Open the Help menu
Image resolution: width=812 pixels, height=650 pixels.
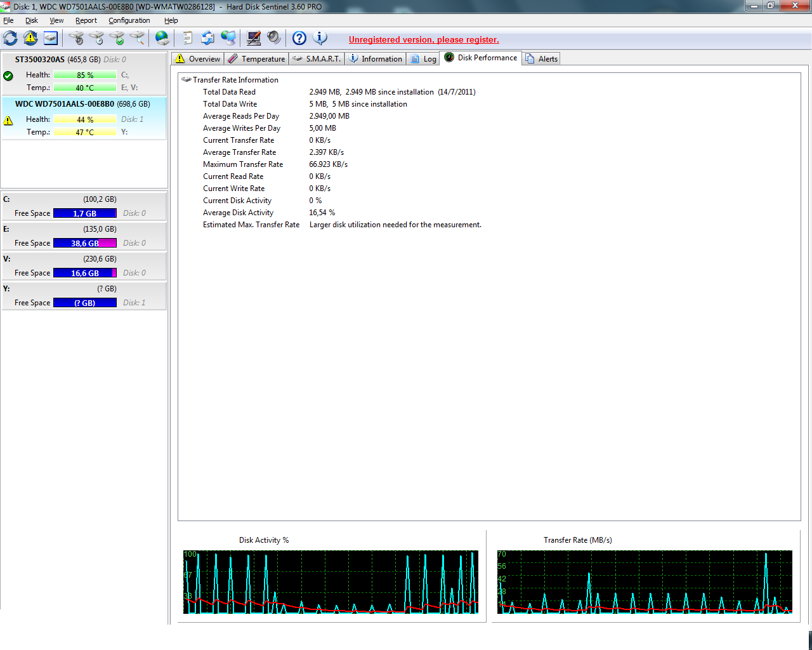pos(171,20)
